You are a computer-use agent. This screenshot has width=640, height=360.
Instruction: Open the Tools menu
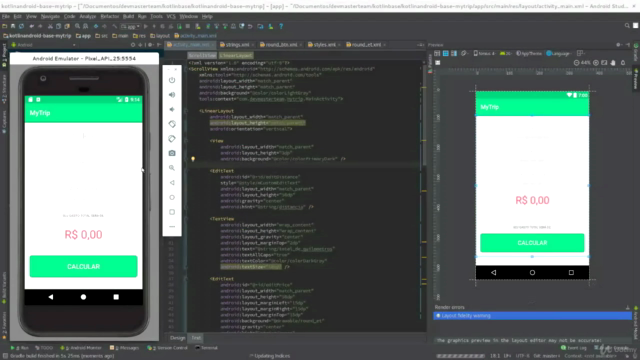(x=156, y=16)
